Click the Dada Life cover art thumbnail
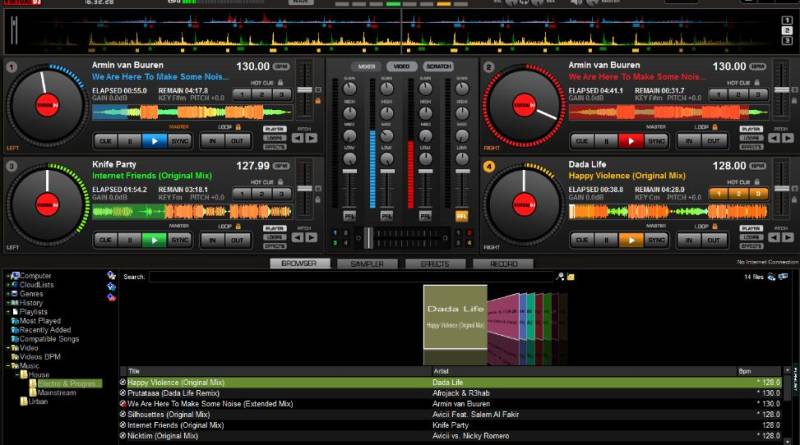 click(x=455, y=317)
